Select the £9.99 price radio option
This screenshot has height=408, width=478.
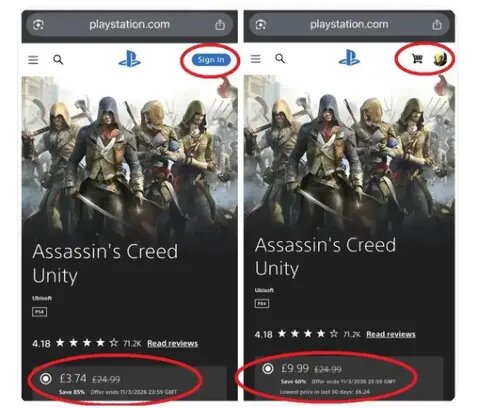[268, 369]
